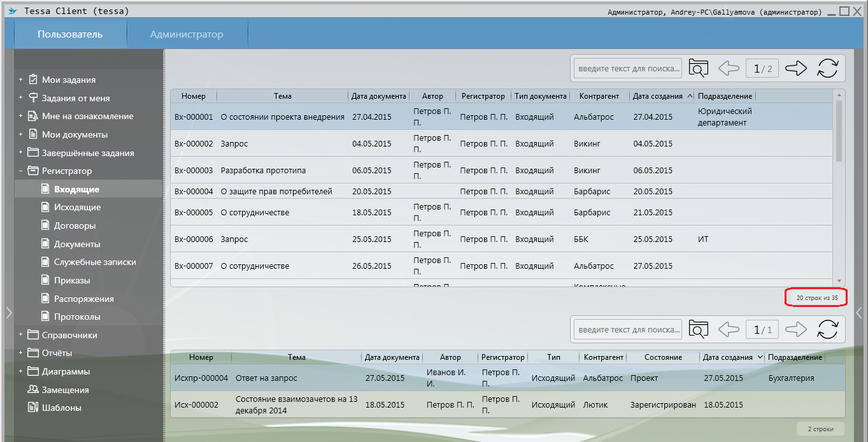Go to next page in upper table

pyautogui.click(x=795, y=68)
